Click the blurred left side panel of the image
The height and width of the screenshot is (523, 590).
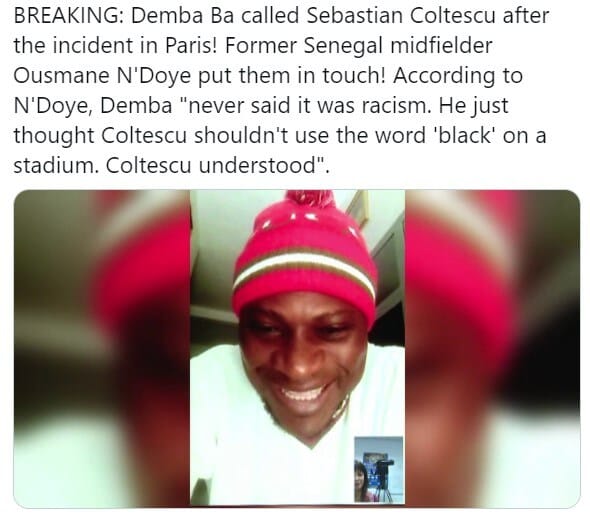(x=102, y=349)
